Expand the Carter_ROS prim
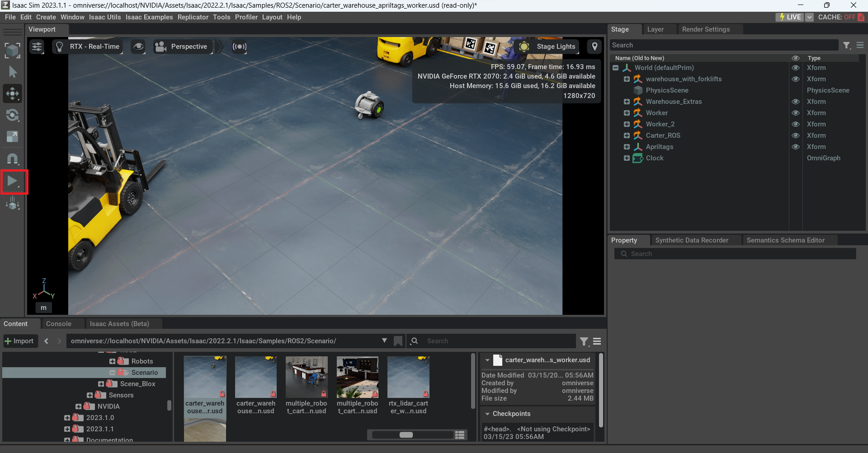 click(627, 135)
